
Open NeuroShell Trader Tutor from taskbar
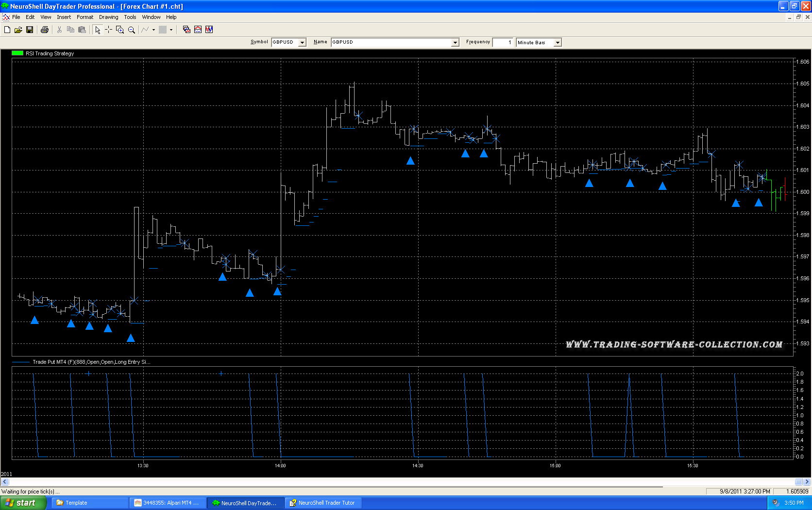[x=322, y=503]
